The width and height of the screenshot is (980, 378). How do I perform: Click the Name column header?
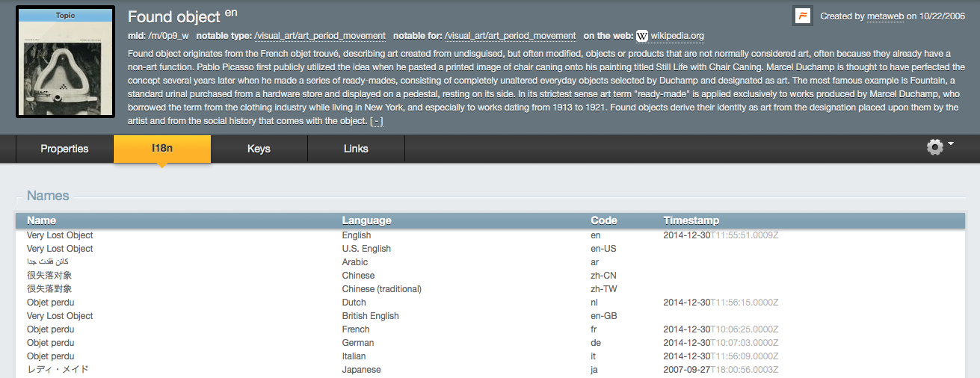pyautogui.click(x=41, y=220)
